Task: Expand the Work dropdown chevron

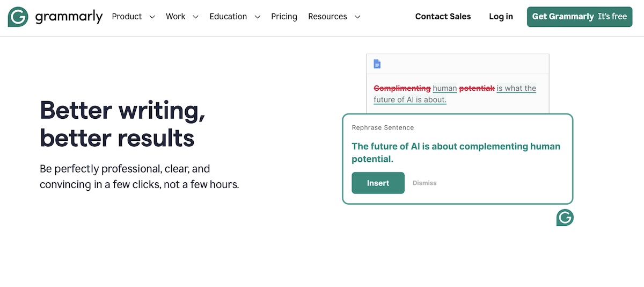Action: point(195,17)
